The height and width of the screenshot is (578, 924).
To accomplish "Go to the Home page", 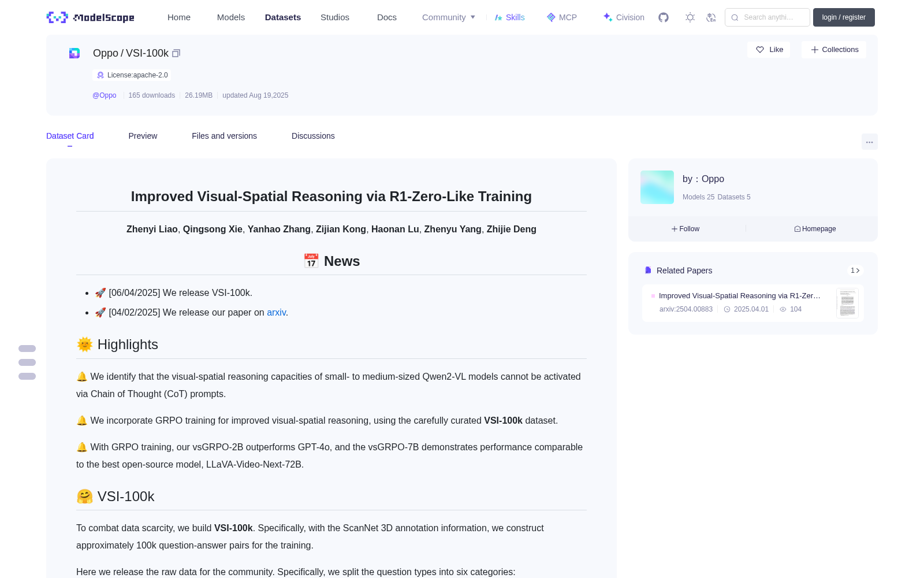I will point(179,17).
